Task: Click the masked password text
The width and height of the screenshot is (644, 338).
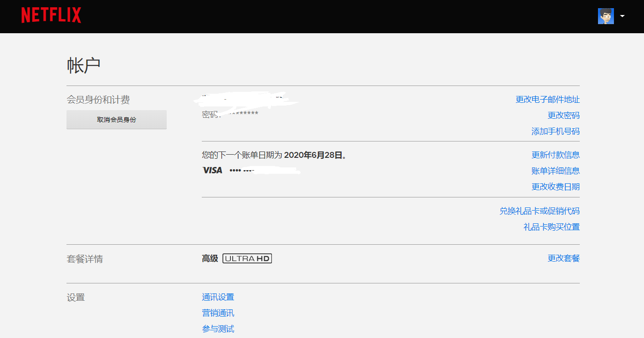Action: click(x=230, y=114)
